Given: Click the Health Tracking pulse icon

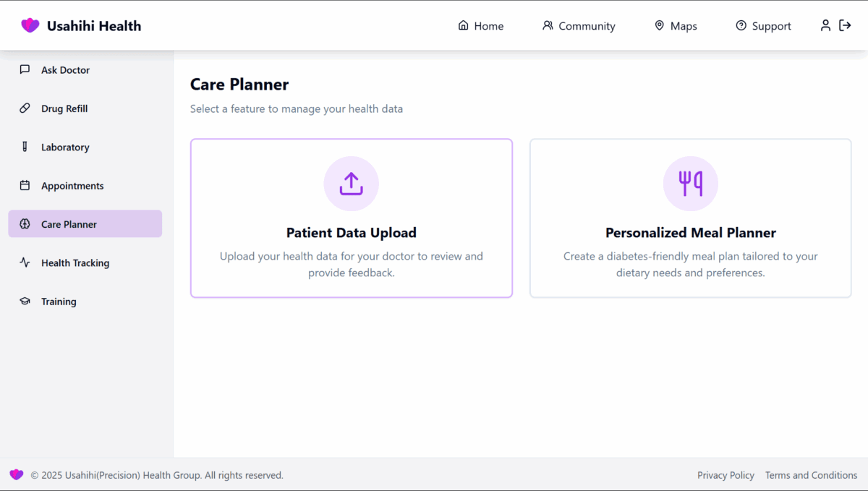Looking at the screenshot, I should [25, 263].
